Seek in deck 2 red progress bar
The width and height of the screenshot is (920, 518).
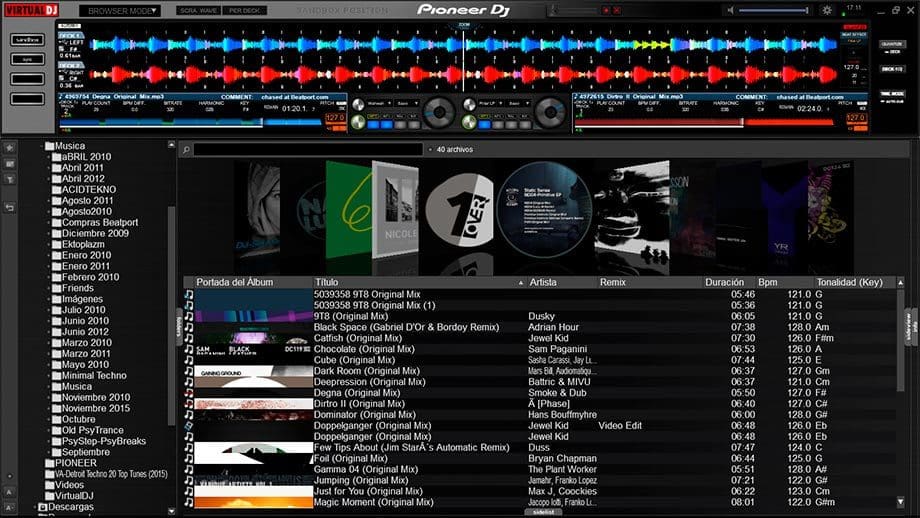(x=706, y=123)
